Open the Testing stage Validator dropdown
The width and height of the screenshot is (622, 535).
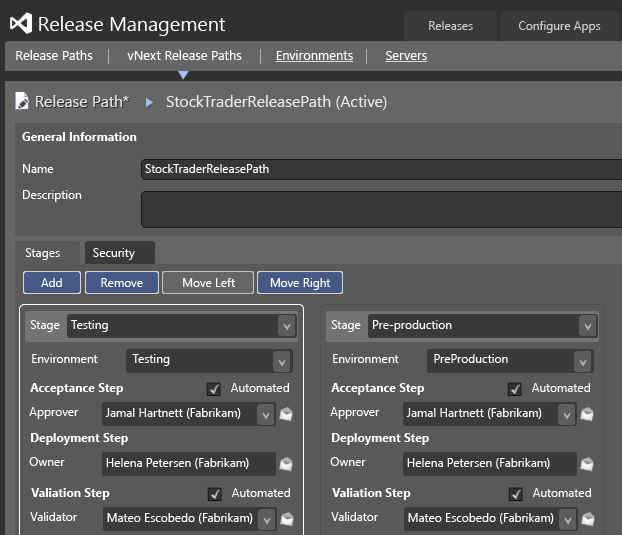pyautogui.click(x=267, y=520)
